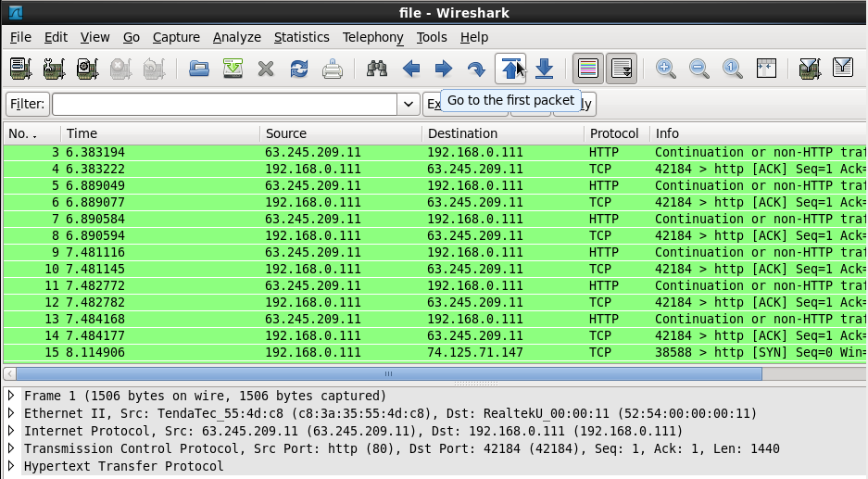Select packet 15 with SYN to 74.125.71.147

(x=434, y=352)
